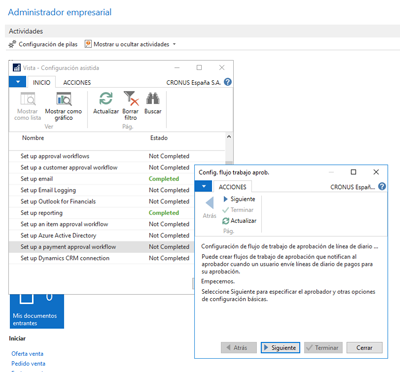Viewport: 400px width, 372px height.
Task: Sort by Estado column header
Action: point(159,138)
